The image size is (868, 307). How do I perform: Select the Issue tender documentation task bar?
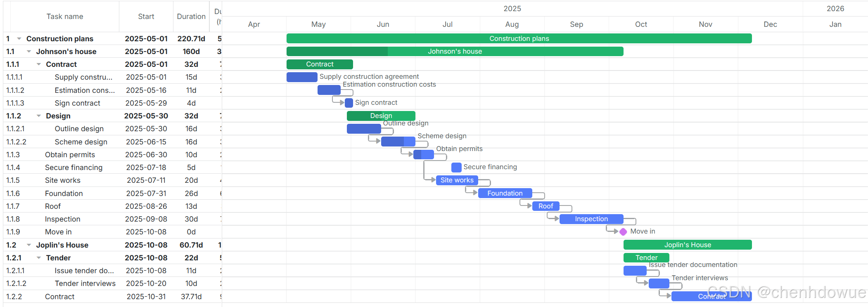pos(635,271)
